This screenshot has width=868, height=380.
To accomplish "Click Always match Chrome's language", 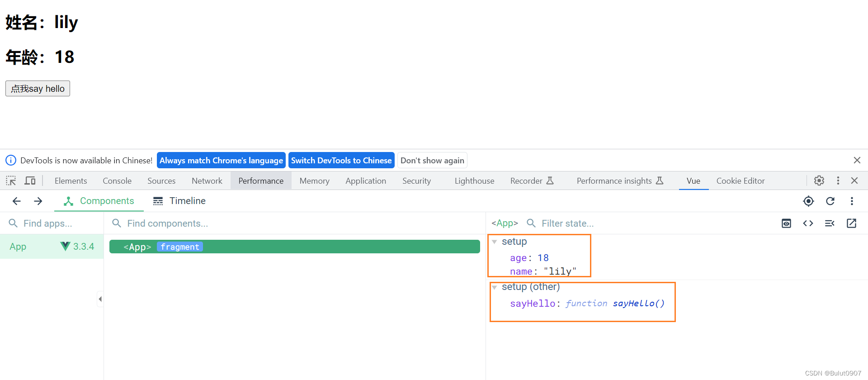I will [x=221, y=161].
